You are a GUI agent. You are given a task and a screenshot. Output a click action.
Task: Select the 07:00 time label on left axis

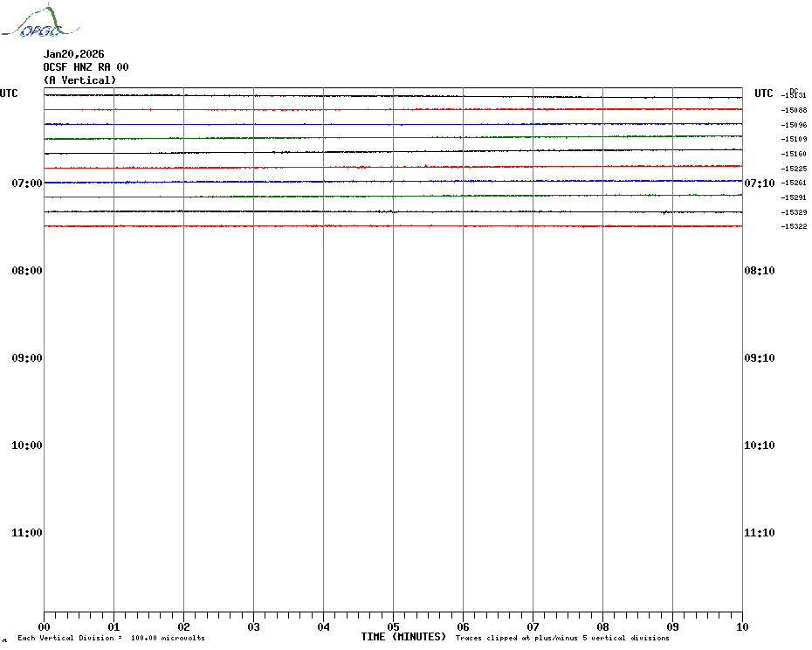pyautogui.click(x=27, y=183)
